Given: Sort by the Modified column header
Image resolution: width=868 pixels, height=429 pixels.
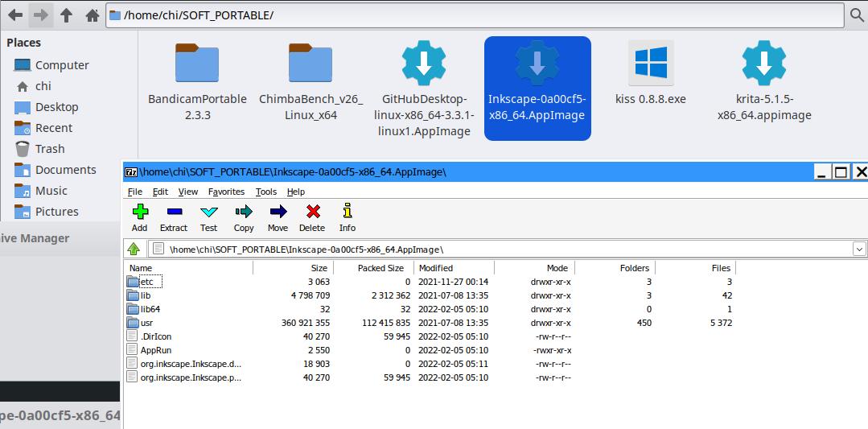Looking at the screenshot, I should click(x=454, y=268).
